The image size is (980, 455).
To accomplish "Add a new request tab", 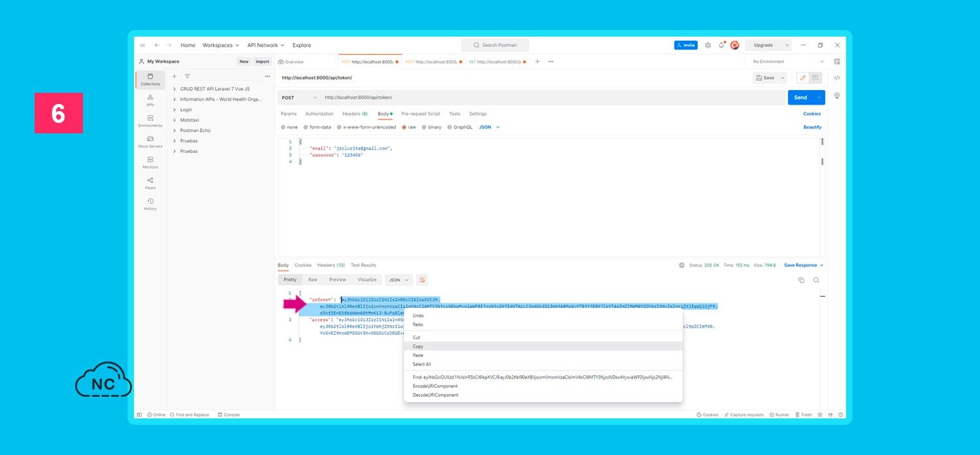I will [537, 61].
